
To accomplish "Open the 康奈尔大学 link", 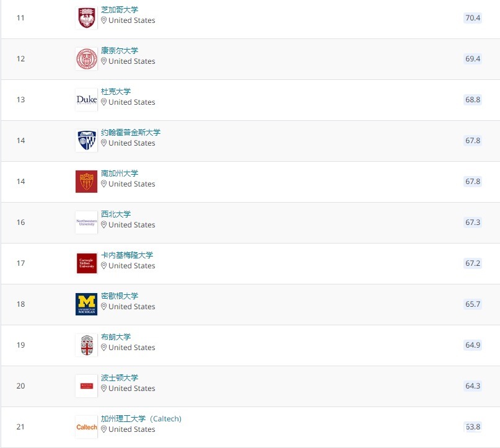I will pos(120,51).
